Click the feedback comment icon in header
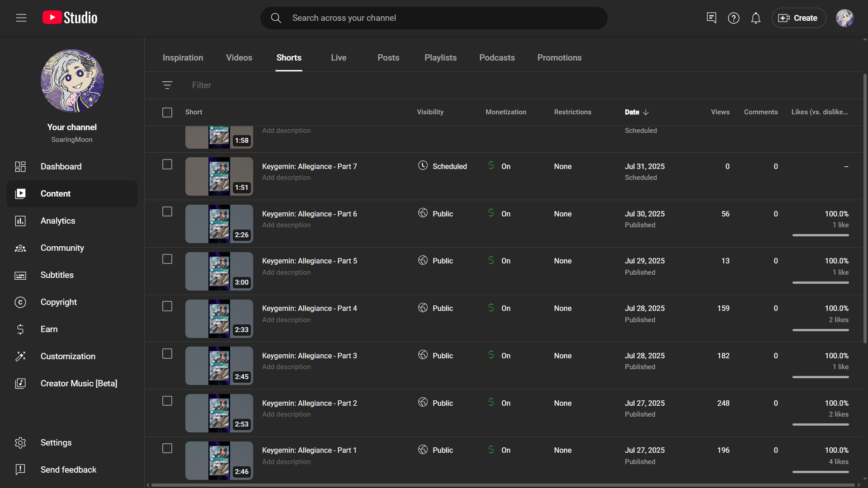Viewport: 868px width, 488px height. point(711,18)
